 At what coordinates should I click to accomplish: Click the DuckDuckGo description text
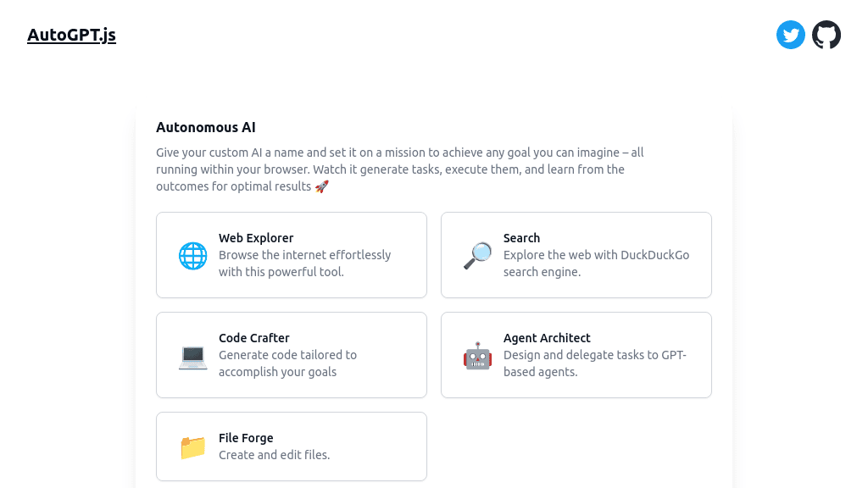pos(596,263)
